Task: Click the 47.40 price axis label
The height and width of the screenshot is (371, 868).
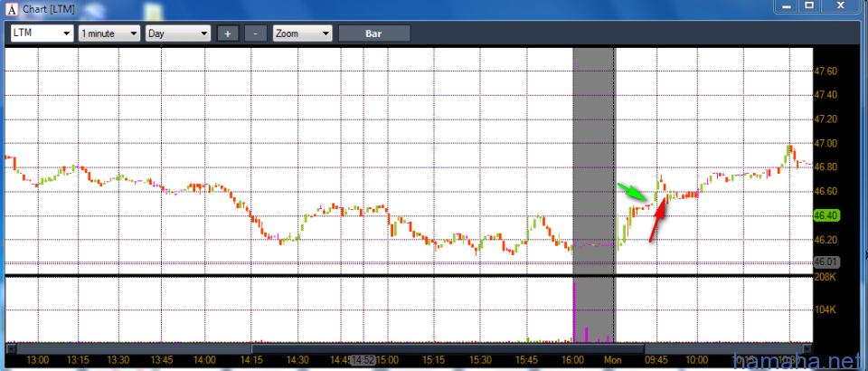Action: (x=826, y=95)
